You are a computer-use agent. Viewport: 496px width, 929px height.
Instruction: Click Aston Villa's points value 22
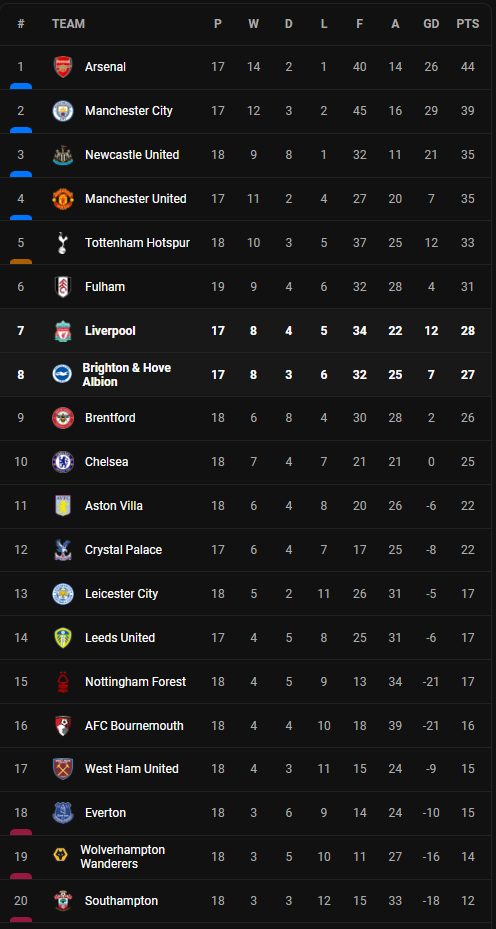pos(468,505)
